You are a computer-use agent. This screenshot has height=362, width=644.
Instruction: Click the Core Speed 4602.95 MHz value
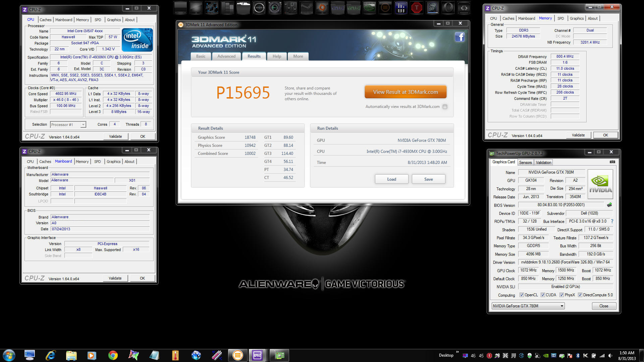click(66, 94)
